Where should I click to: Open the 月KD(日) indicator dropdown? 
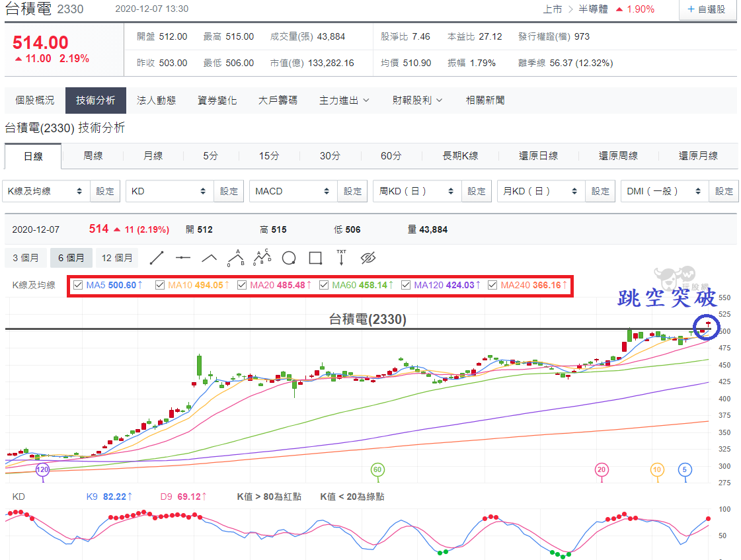(x=541, y=191)
